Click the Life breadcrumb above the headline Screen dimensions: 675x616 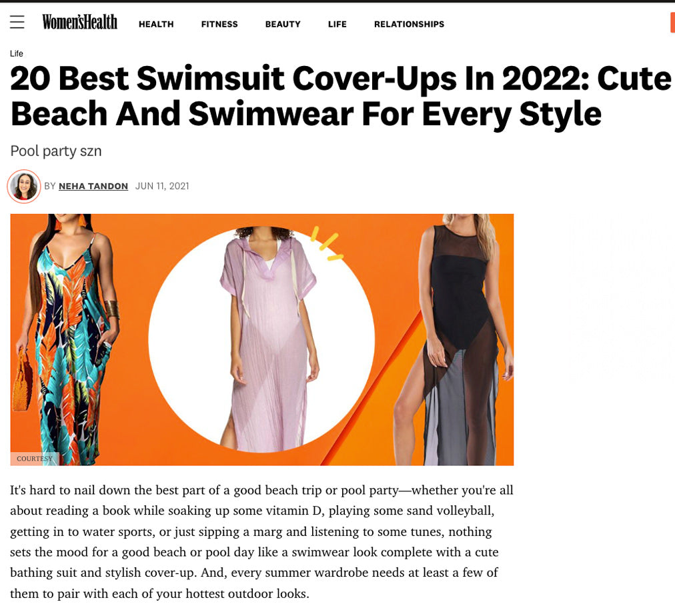click(17, 53)
